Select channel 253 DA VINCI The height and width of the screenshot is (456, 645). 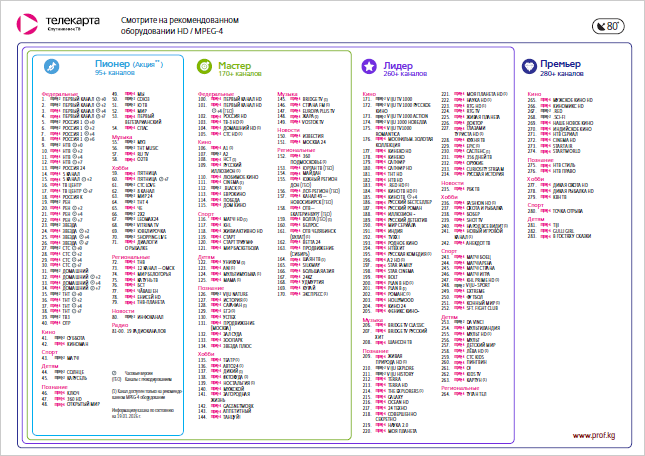click(x=461, y=322)
